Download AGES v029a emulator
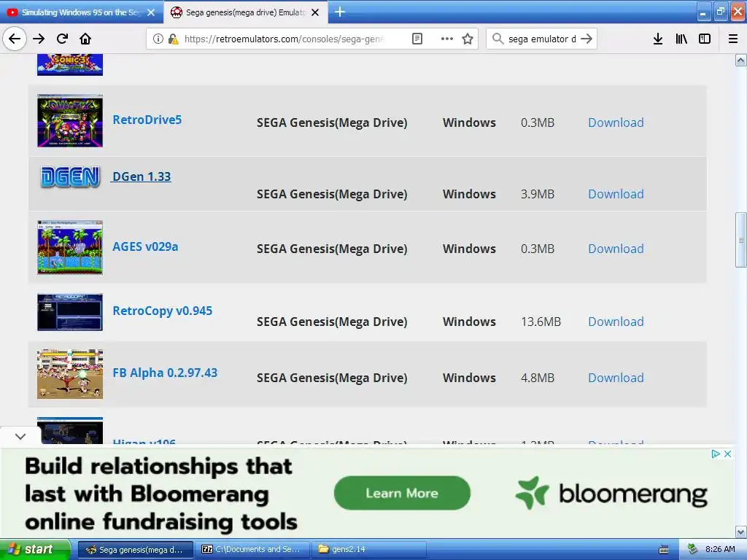 click(x=616, y=249)
